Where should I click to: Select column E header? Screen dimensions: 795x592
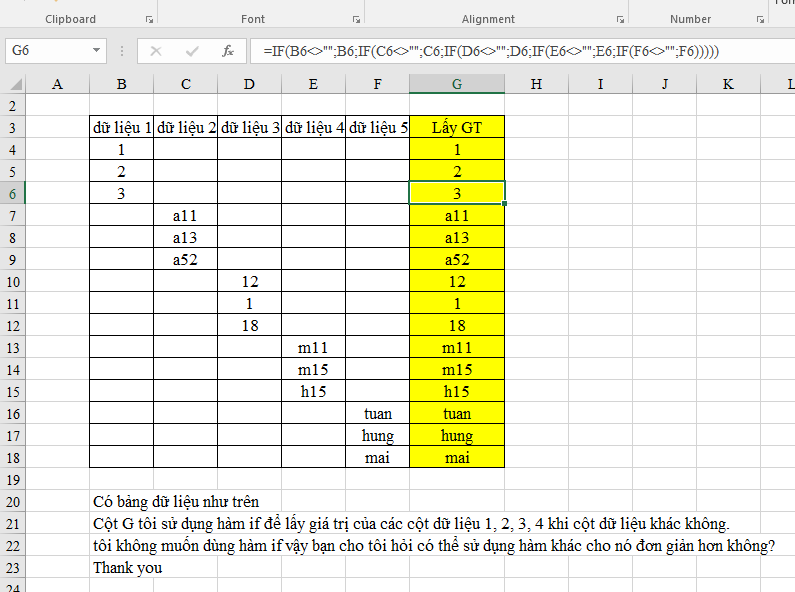(313, 84)
